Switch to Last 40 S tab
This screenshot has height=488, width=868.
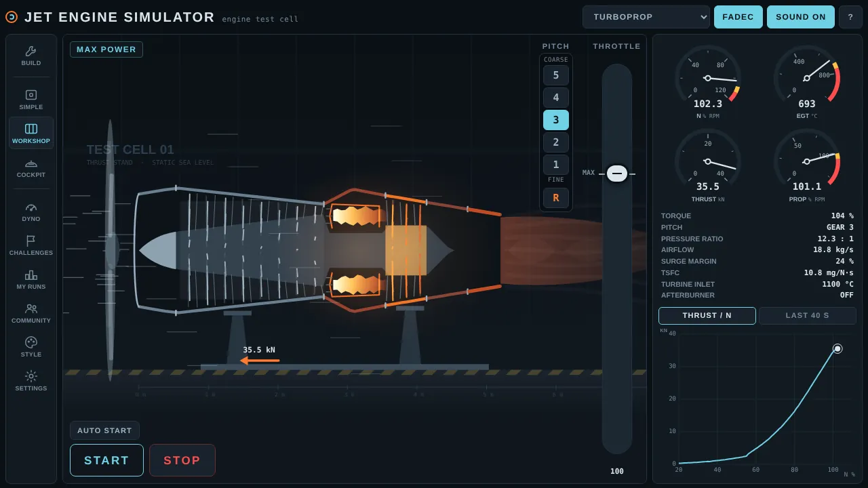pyautogui.click(x=808, y=316)
